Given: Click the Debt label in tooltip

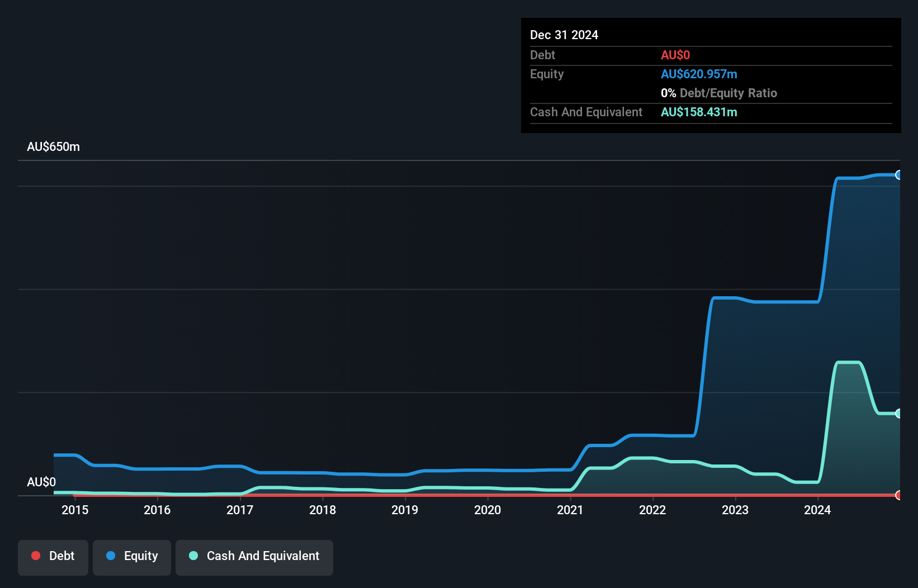Looking at the screenshot, I should 542,55.
